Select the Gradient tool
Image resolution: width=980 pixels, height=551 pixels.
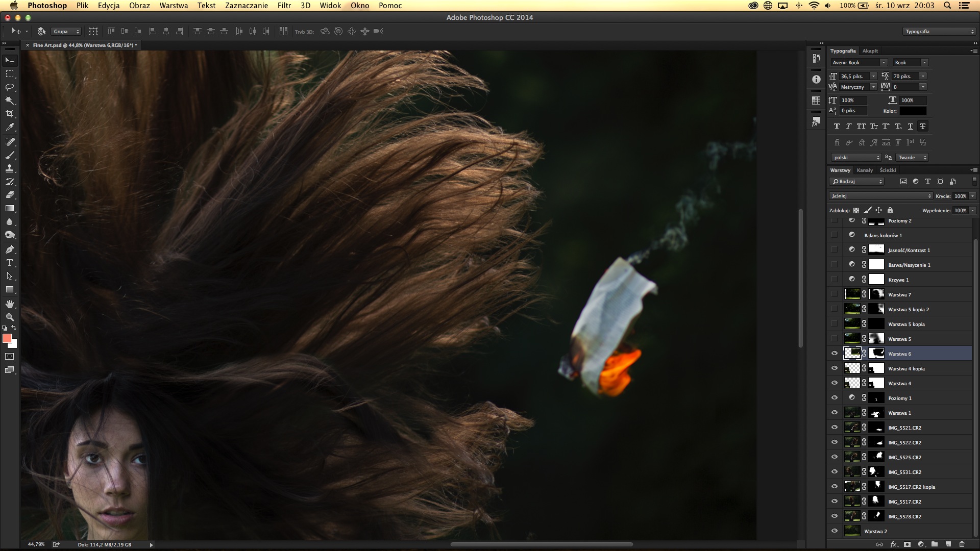click(x=9, y=209)
